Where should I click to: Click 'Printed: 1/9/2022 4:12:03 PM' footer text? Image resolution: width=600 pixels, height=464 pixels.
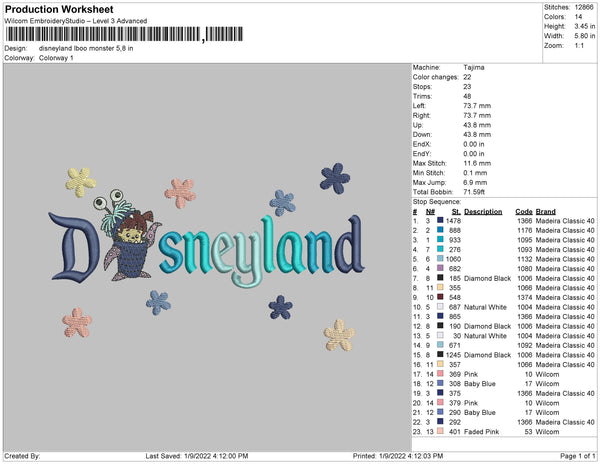tap(398, 456)
